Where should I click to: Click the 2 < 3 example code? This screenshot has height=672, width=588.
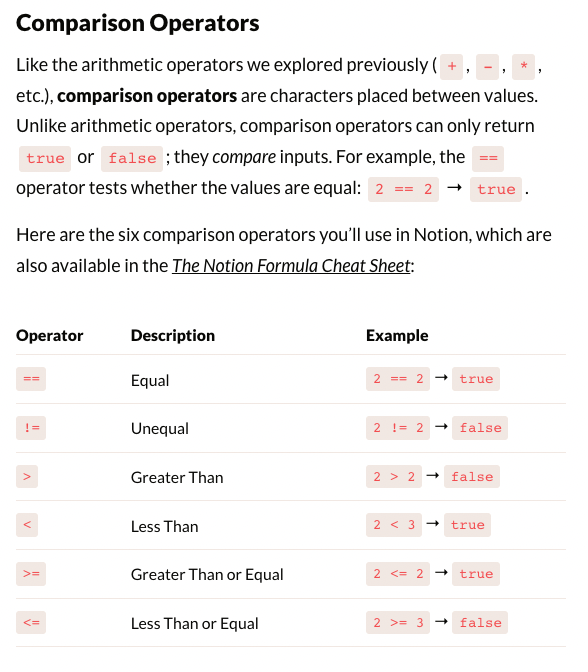(394, 525)
